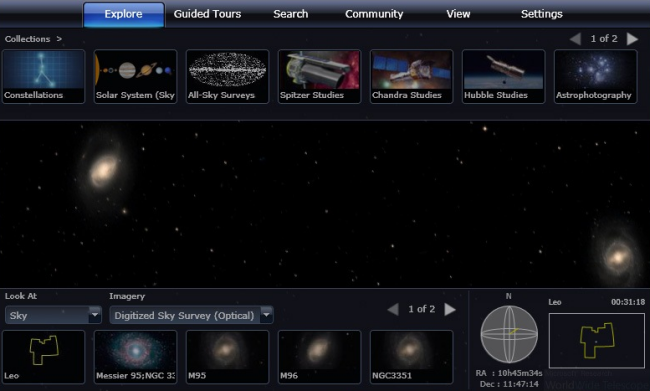Click the RA coordinate readout 10h45m34s
Viewport: 650px width, 391px height.
509,373
